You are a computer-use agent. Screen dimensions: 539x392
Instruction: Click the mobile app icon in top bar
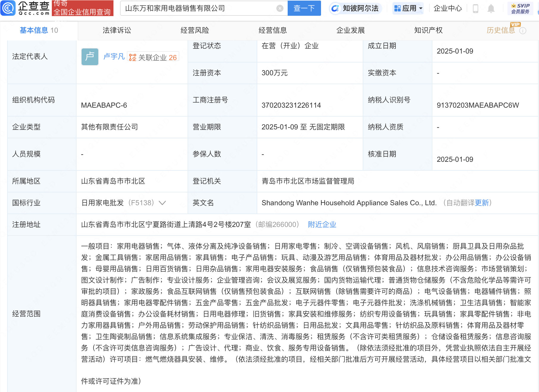(x=475, y=8)
